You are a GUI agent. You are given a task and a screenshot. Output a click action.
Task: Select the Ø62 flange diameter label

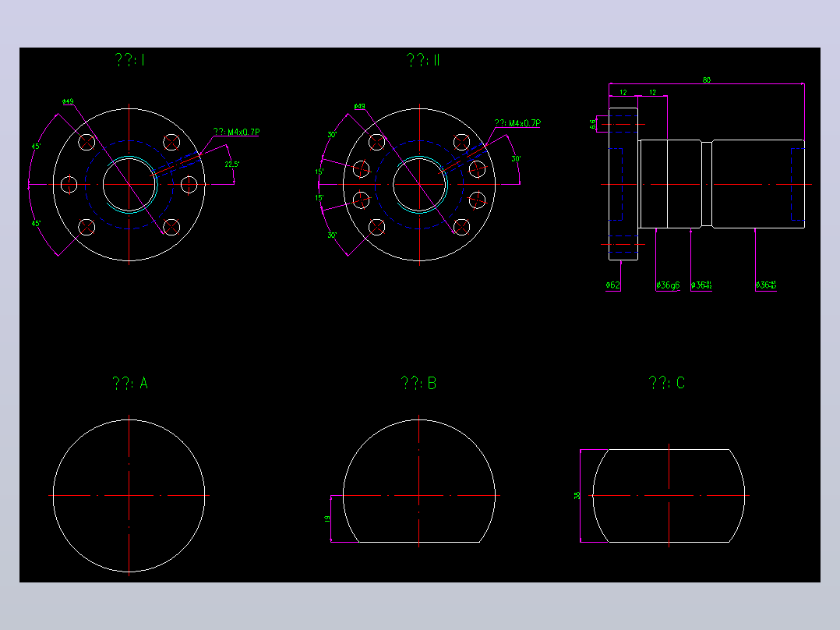click(x=612, y=285)
